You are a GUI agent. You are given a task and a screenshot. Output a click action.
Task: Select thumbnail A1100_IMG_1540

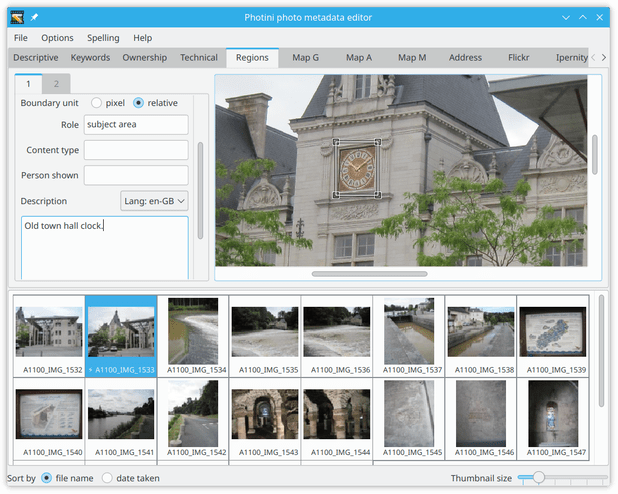tap(49, 419)
